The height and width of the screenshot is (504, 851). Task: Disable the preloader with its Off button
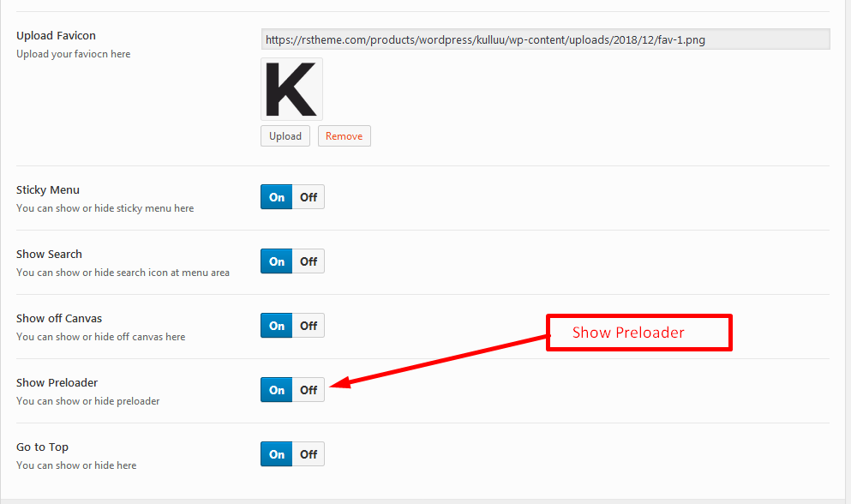pos(309,390)
